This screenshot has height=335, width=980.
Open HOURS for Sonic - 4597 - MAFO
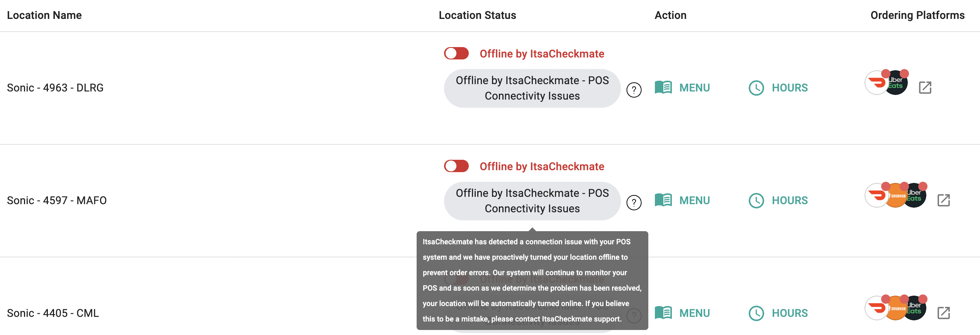click(778, 200)
